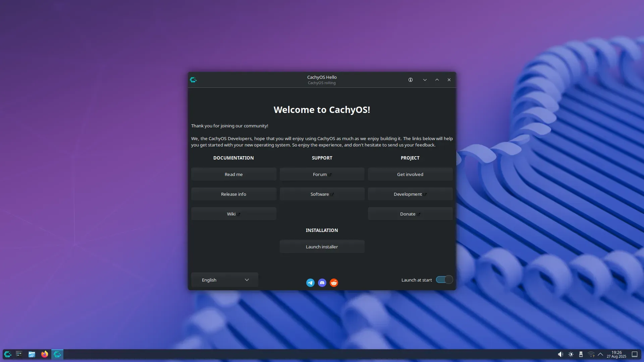
Task: Click the DOCUMENTATION section heading
Action: [233, 158]
